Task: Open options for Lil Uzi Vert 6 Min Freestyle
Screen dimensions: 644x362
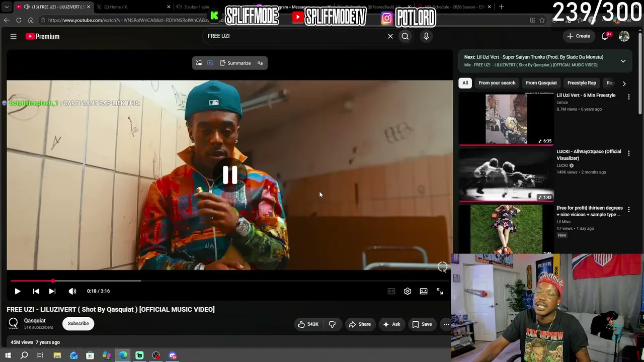Action: [628, 97]
